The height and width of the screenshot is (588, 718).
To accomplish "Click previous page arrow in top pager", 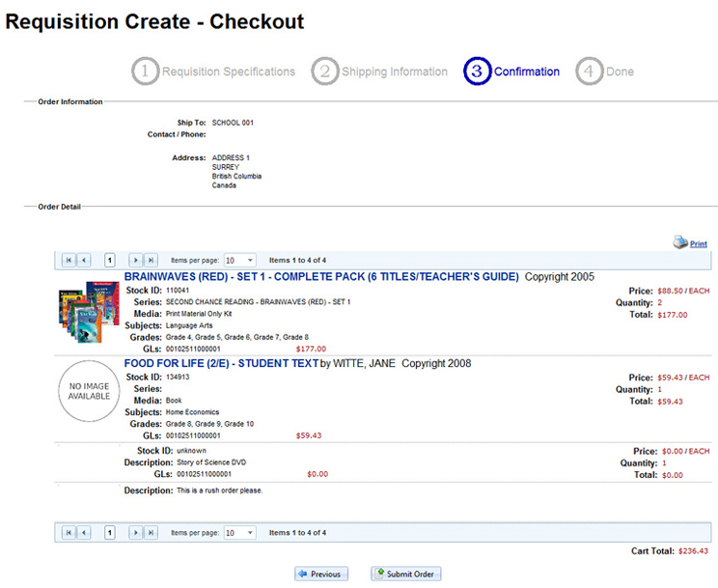I will point(84,261).
